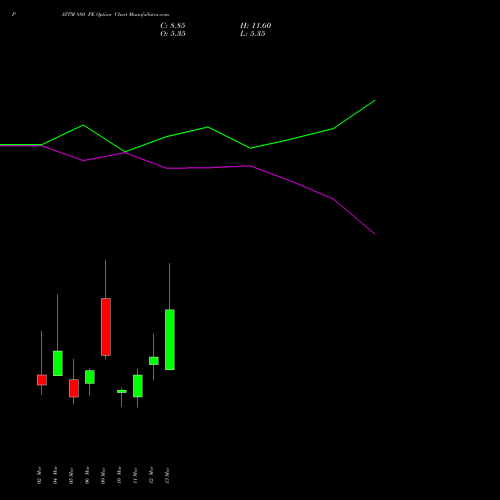Viewport: 500px width, 500px height.
Task: Click the red candlestick above 05 Mar
Action: [74, 388]
